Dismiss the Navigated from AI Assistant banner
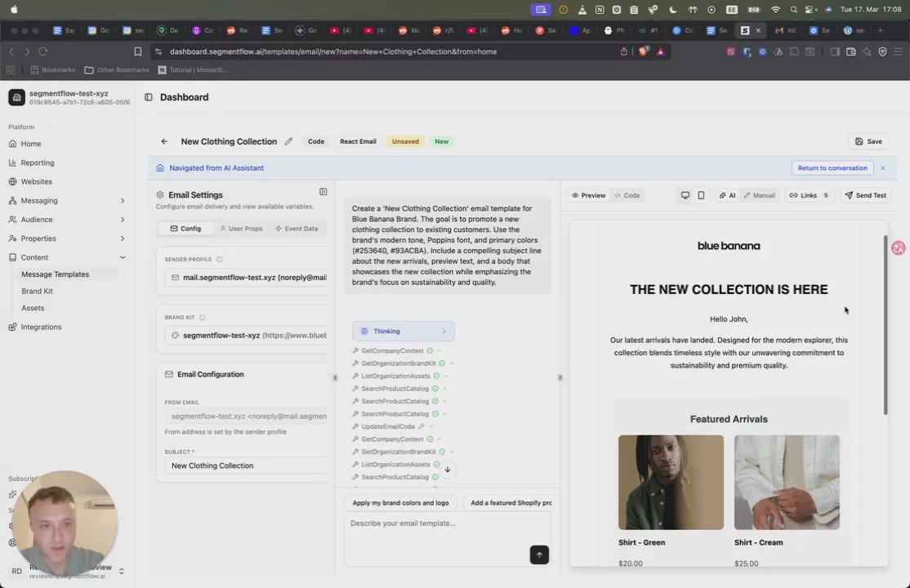Image resolution: width=910 pixels, height=588 pixels. pyautogui.click(x=883, y=167)
